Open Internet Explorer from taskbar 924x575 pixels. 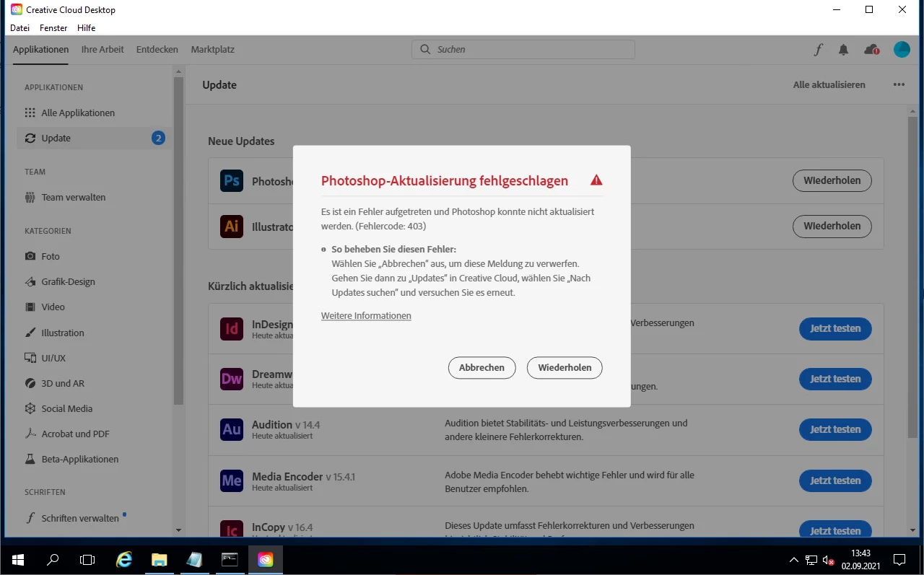[124, 559]
